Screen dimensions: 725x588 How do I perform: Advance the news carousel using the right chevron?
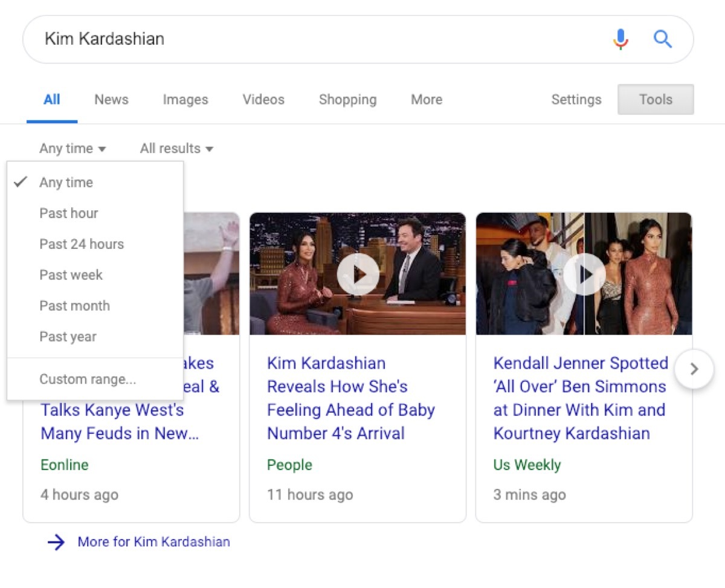pyautogui.click(x=694, y=369)
